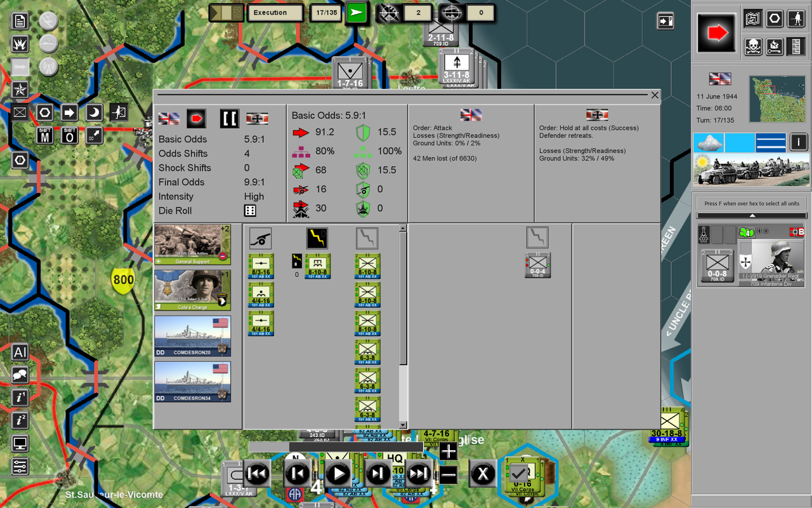Click the i2 information icon

20,421
